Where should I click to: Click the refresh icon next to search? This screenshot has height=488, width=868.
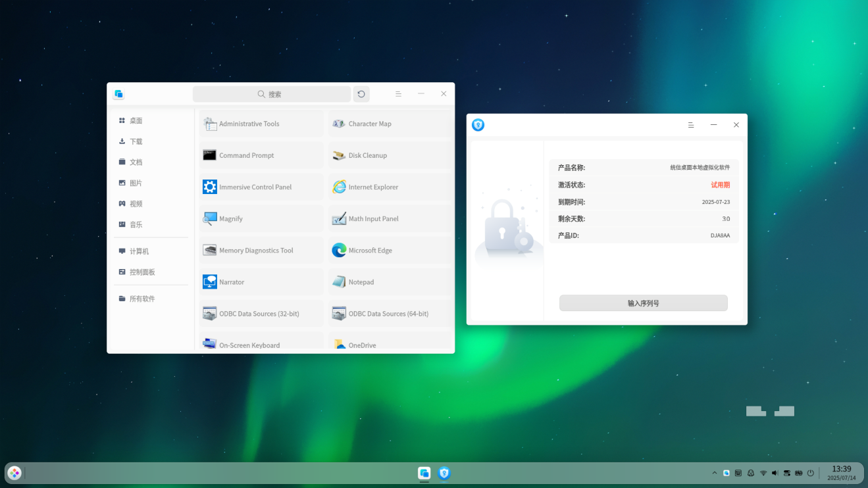pyautogui.click(x=361, y=94)
